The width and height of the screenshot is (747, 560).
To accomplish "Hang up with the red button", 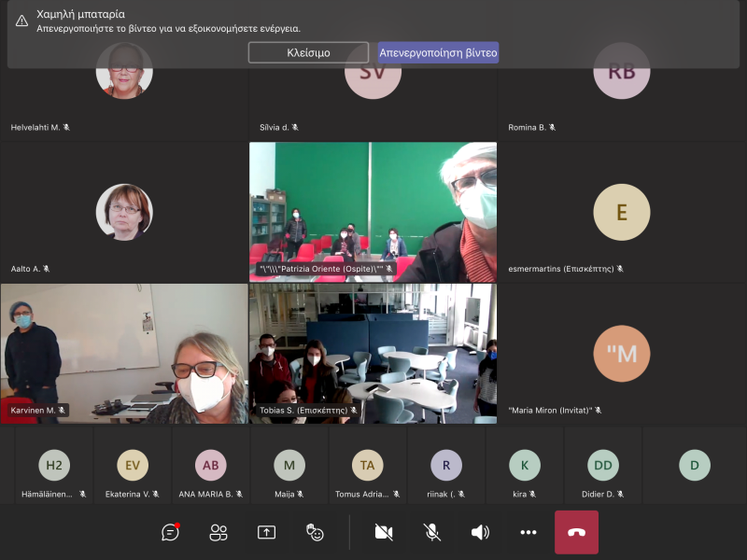I will pyautogui.click(x=576, y=532).
